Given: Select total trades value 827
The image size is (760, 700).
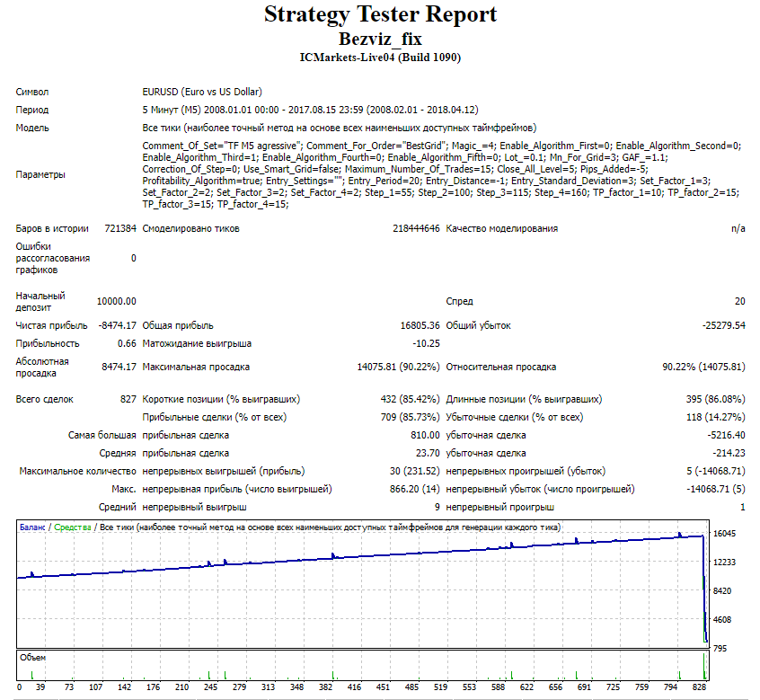Looking at the screenshot, I should (x=128, y=400).
